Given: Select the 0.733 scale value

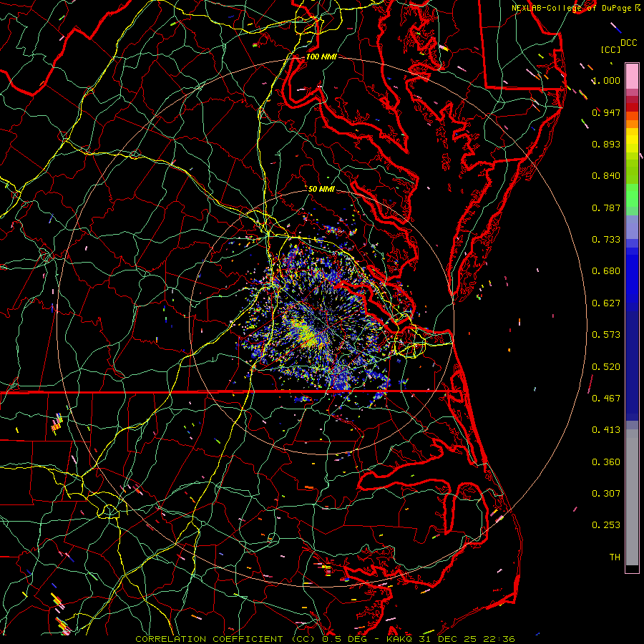Looking at the screenshot, I should pyautogui.click(x=606, y=240).
